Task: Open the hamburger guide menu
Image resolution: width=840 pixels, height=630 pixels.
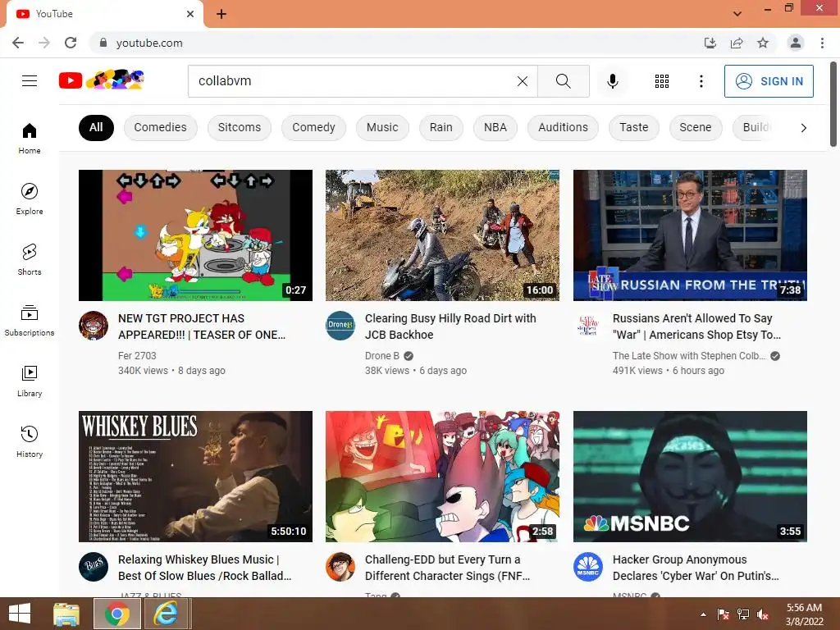Action: tap(30, 81)
